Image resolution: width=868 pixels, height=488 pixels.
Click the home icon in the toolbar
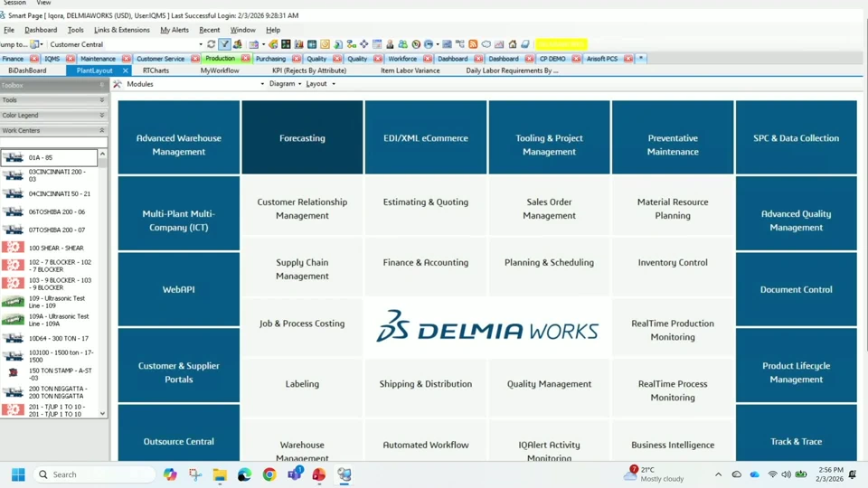(x=512, y=44)
